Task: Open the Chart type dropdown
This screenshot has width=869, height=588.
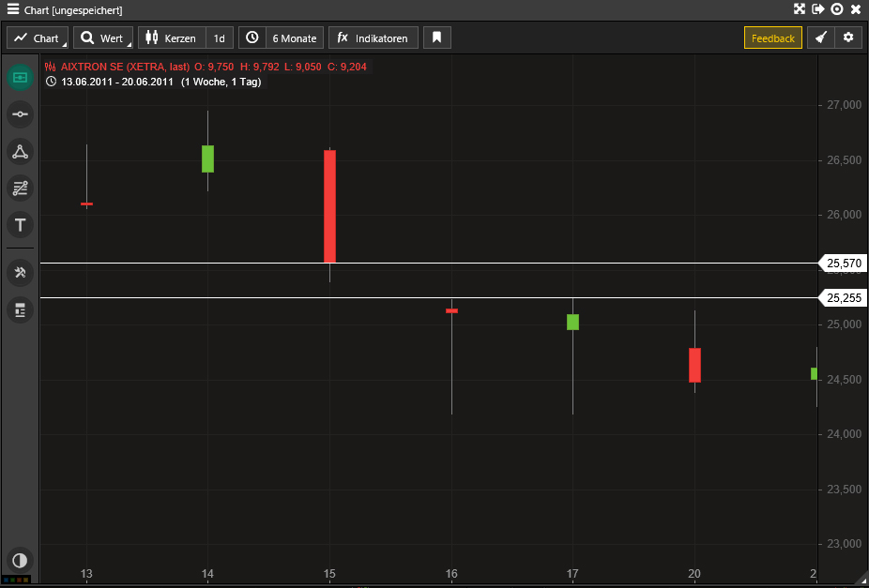Action: [38, 38]
